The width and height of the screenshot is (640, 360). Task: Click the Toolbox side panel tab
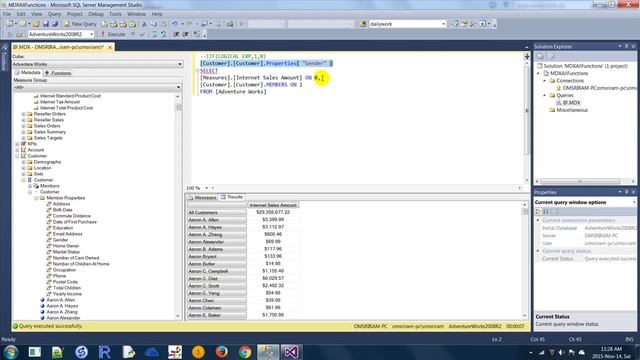click(x=4, y=60)
